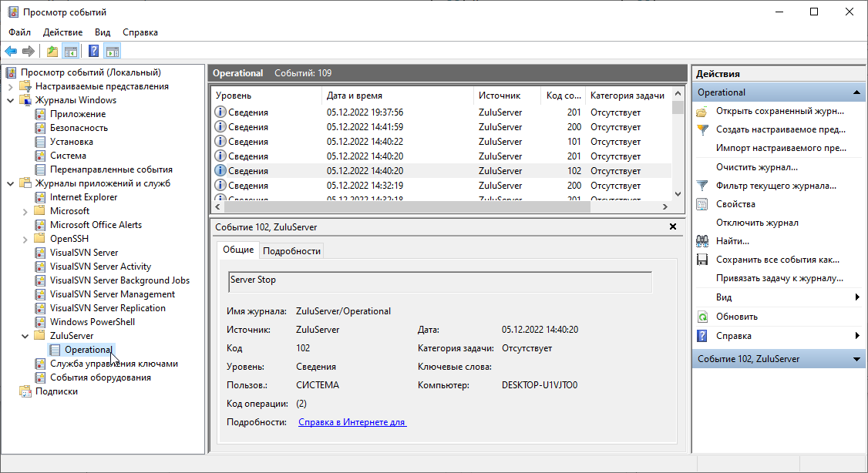Click Очистить журнал in the actions pane

(756, 167)
